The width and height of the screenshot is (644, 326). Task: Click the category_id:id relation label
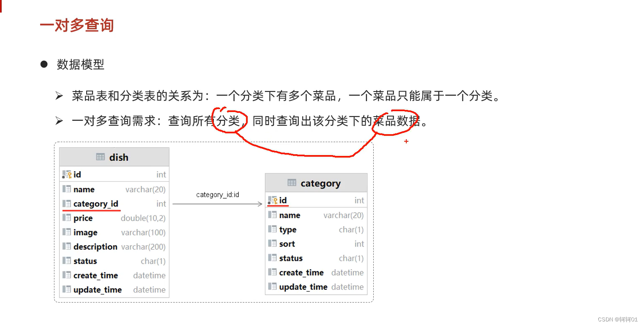click(218, 195)
